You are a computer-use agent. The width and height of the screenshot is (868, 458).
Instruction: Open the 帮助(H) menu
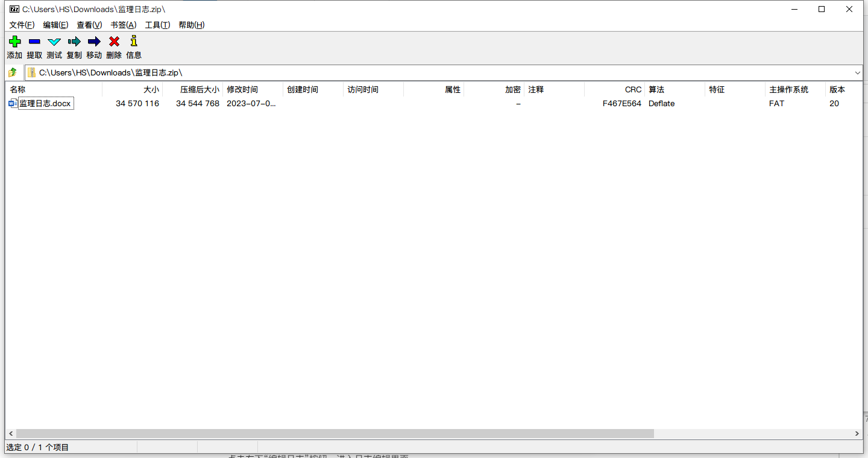tap(192, 25)
